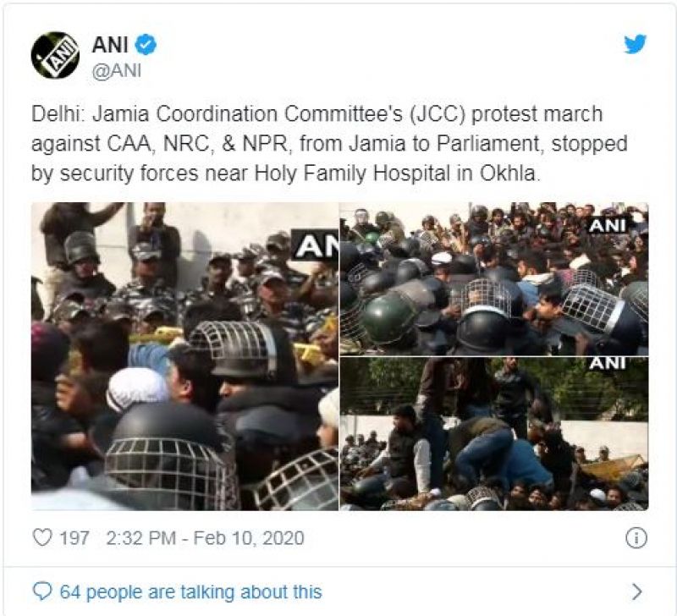Viewport: 677px width, 616px height.
Task: Open '64 people are talking about this'
Action: (191, 591)
